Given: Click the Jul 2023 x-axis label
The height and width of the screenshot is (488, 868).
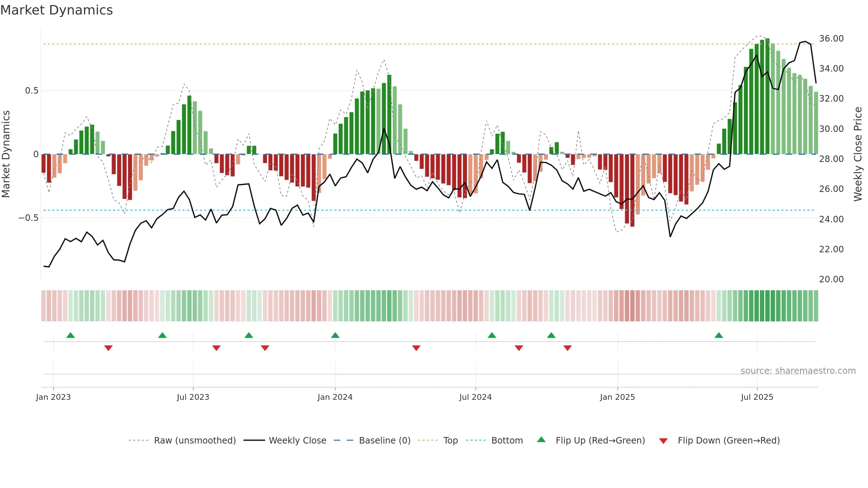Looking at the screenshot, I should (x=193, y=397).
